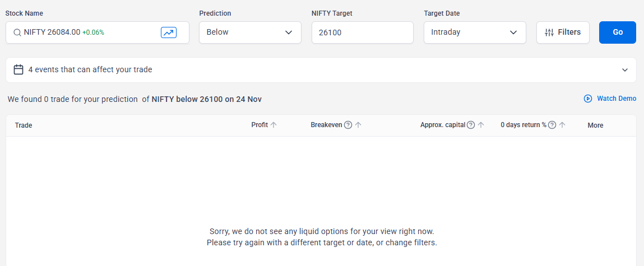Open the Target Date Intraday dropdown
Viewport: 644px width, 266px height.
pyautogui.click(x=475, y=32)
